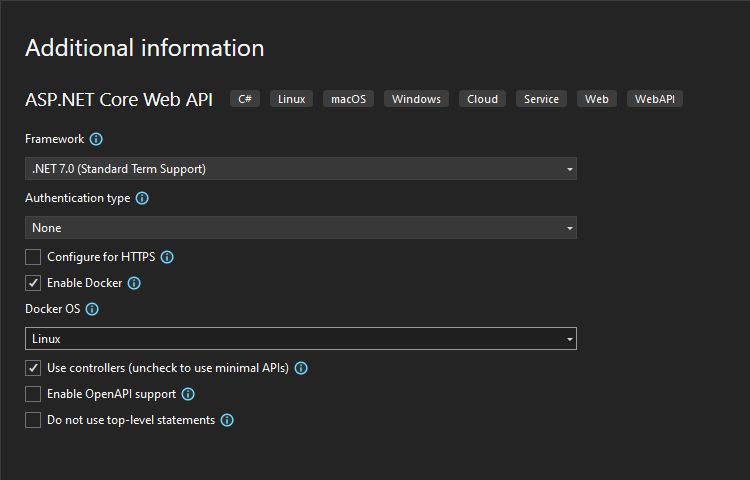
Task: Click the top-level statements info icon
Action: coord(227,420)
